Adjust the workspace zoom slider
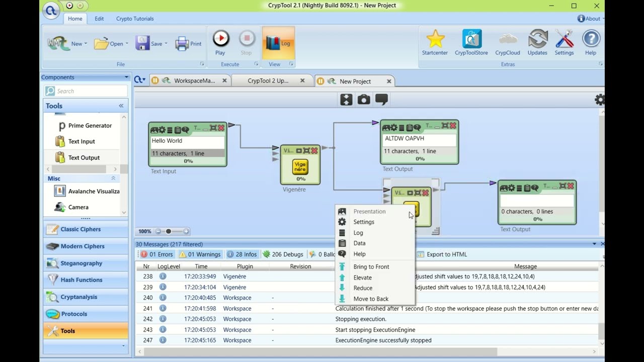 169,231
